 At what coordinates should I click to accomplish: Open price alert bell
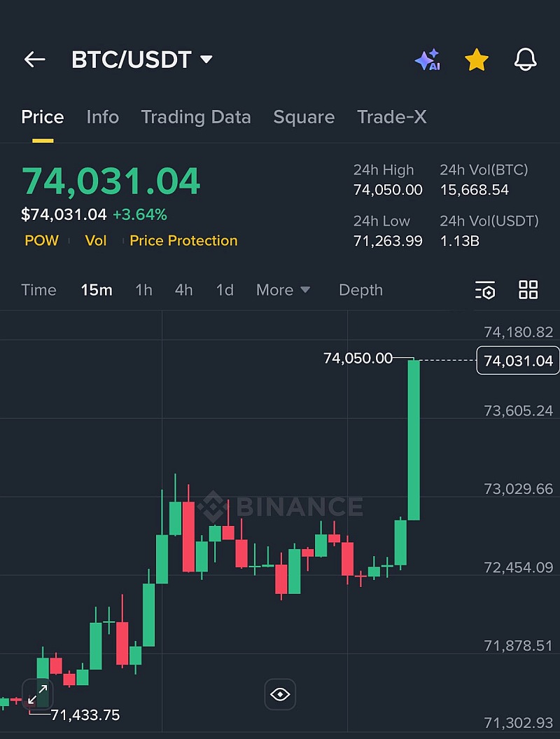(525, 60)
